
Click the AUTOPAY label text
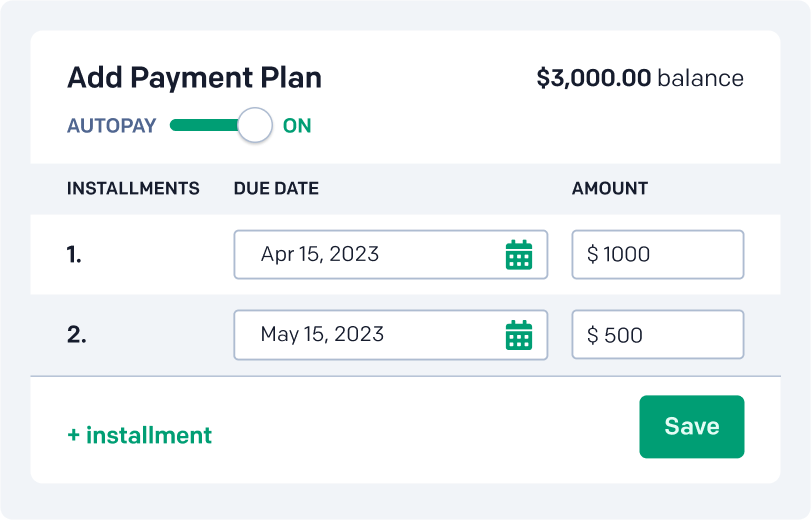point(112,126)
